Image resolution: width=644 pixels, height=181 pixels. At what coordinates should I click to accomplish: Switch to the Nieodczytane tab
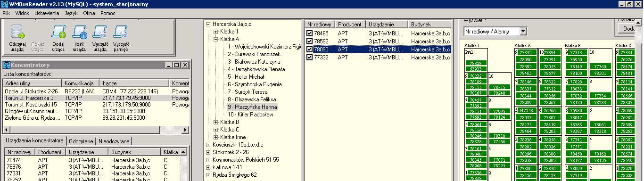click(x=114, y=141)
